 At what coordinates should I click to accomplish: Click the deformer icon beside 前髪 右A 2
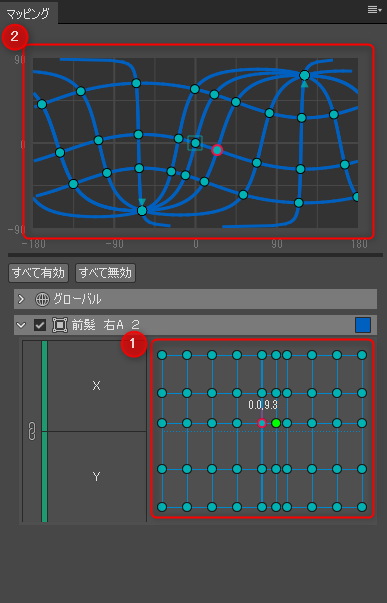click(x=60, y=325)
